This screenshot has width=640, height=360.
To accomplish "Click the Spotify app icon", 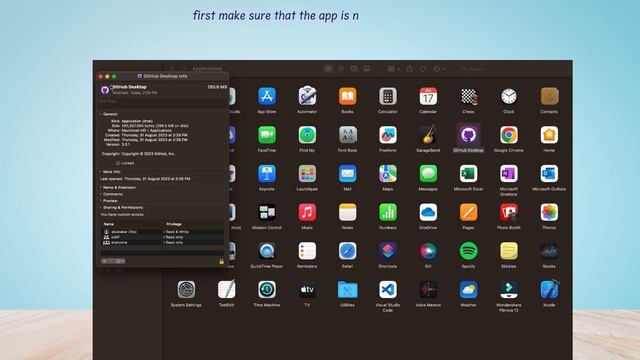I will point(469,251).
